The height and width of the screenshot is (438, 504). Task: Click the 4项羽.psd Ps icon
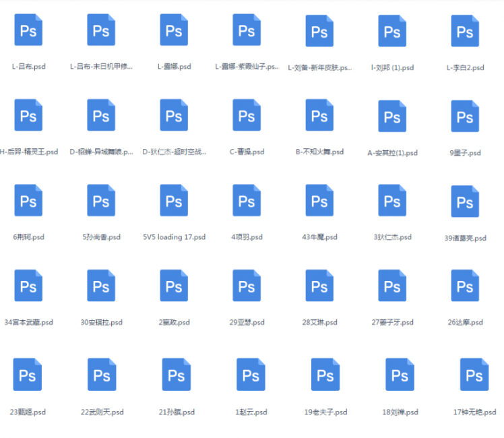tap(247, 200)
